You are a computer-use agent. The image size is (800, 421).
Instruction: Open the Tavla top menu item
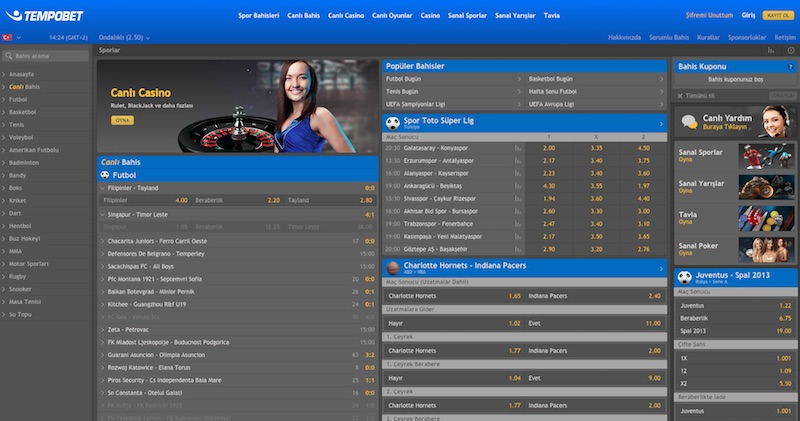pyautogui.click(x=552, y=16)
